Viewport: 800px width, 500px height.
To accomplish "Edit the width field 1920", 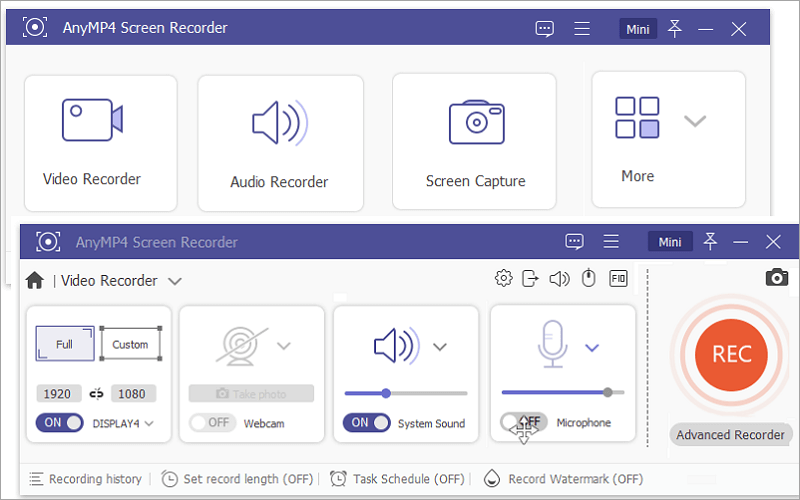I will point(59,394).
